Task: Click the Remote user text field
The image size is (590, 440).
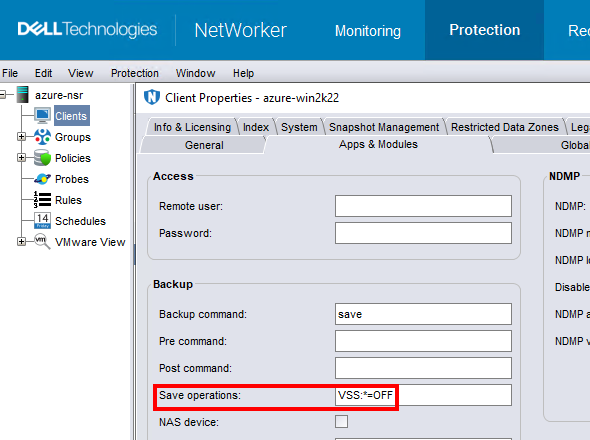Action: tap(423, 206)
